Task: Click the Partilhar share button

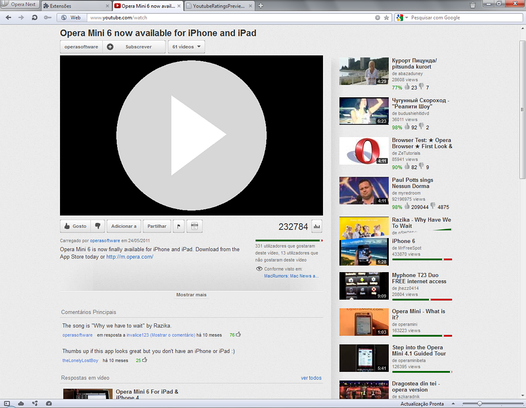Action: click(157, 226)
